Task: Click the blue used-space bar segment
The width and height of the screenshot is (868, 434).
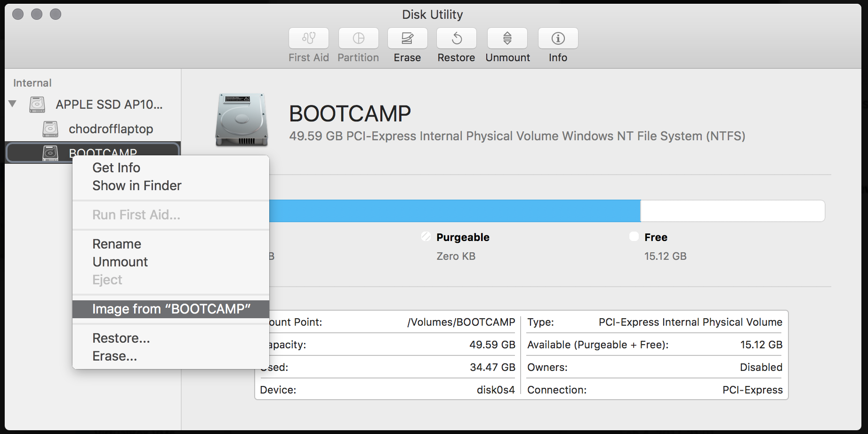Action: [x=455, y=210]
